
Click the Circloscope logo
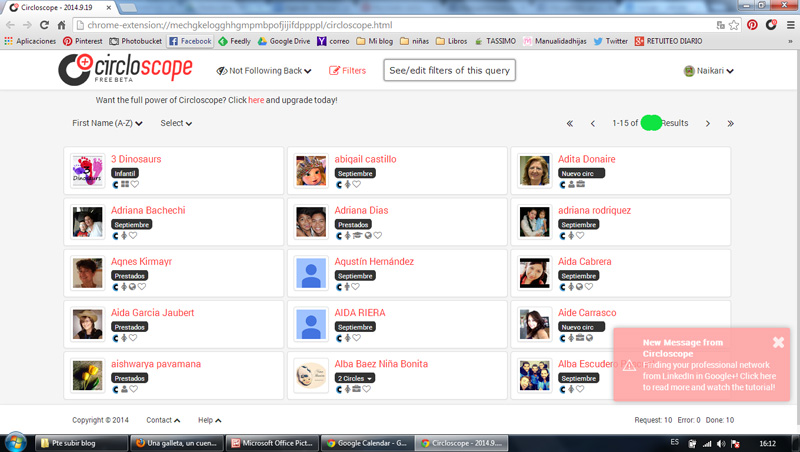point(126,70)
